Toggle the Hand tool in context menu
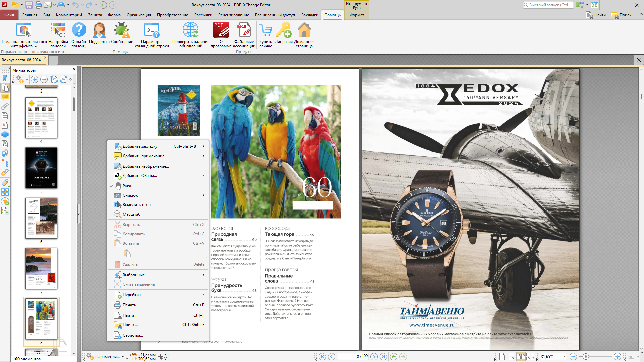 point(127,186)
